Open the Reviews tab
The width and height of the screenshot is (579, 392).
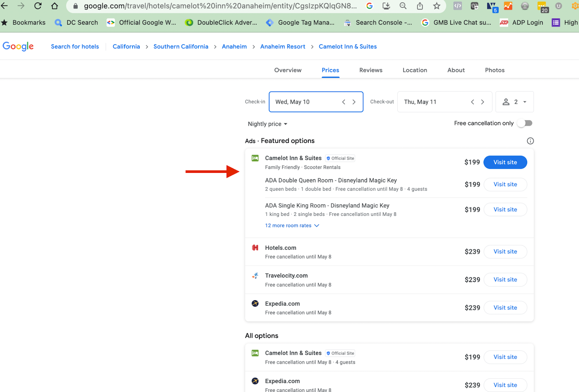click(371, 70)
